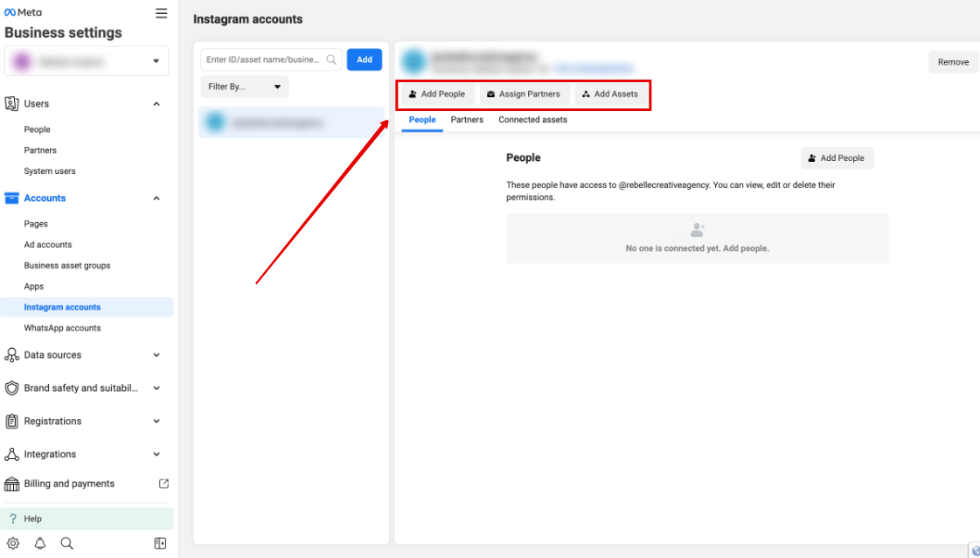Open System users in sidebar
The width and height of the screenshot is (980, 558).
(49, 171)
